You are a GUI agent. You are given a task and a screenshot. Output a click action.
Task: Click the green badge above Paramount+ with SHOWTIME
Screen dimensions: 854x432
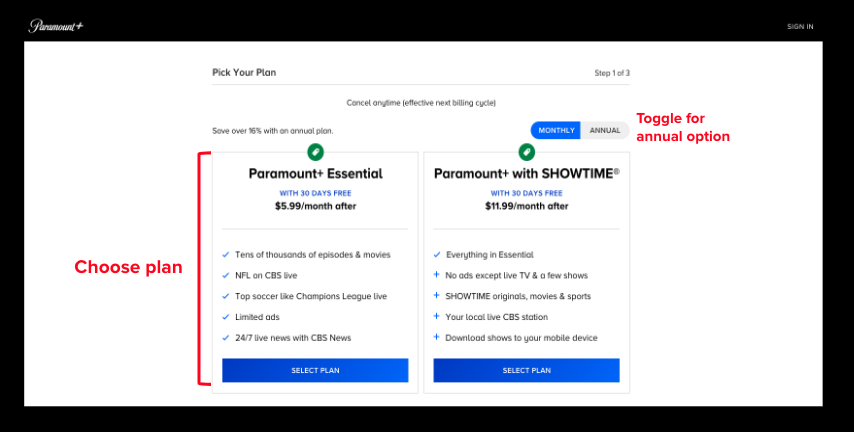(526, 152)
